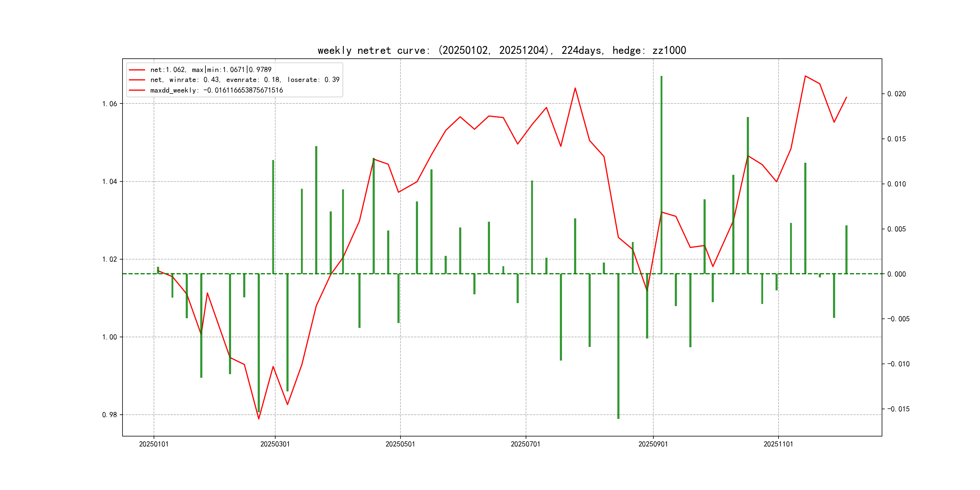Click the net:1.062 legend entry
980x490 pixels.
click(211, 70)
